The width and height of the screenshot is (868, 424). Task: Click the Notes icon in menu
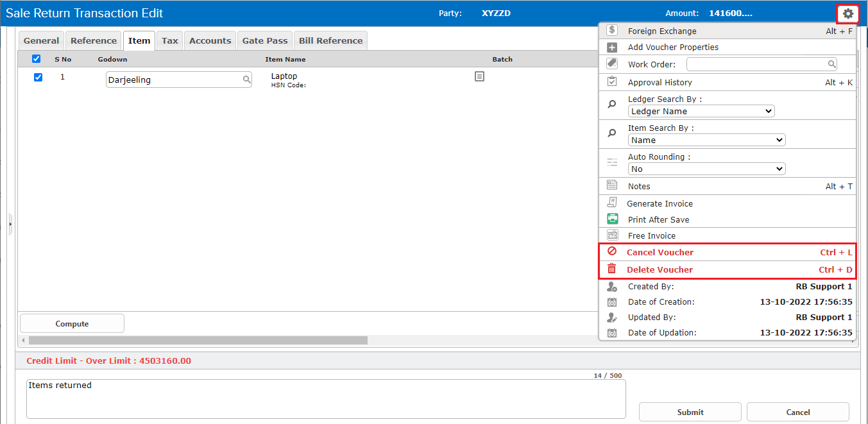(612, 186)
